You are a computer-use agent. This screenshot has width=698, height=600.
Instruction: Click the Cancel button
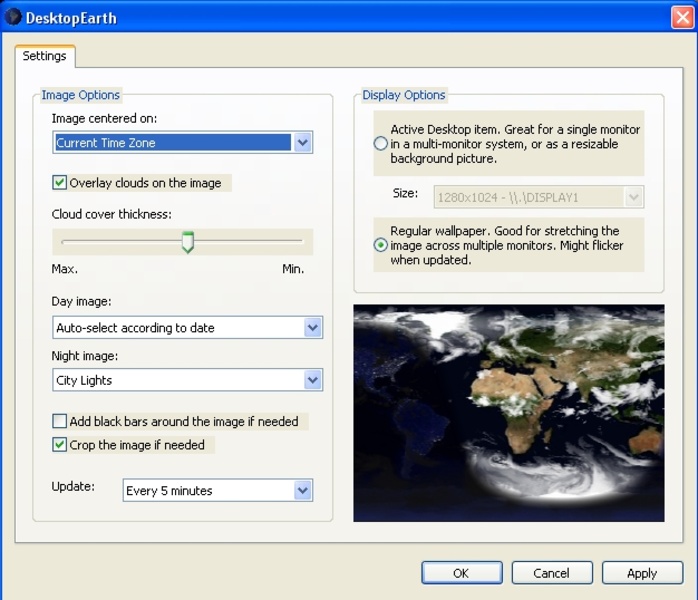pos(552,573)
